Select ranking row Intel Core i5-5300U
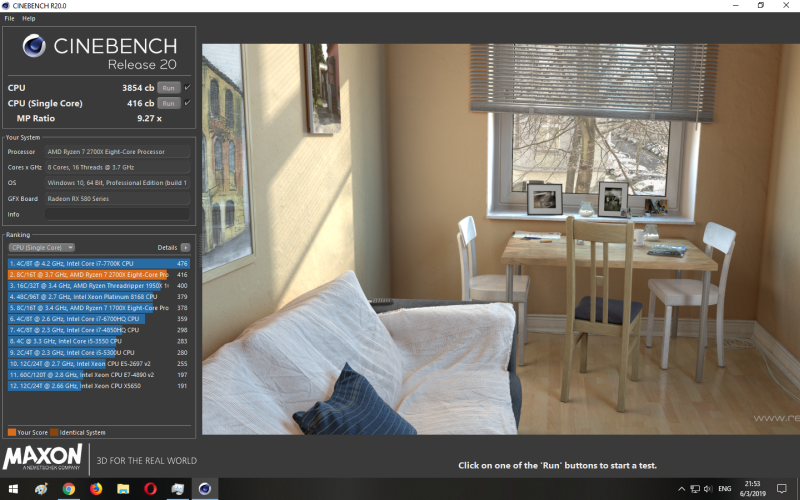This screenshot has width=800, height=500. (99, 353)
